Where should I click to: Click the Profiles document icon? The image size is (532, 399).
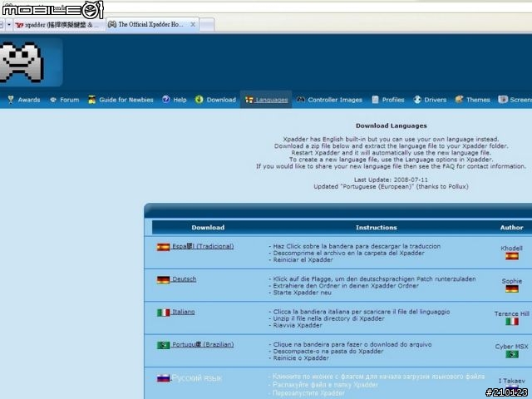coord(375,100)
